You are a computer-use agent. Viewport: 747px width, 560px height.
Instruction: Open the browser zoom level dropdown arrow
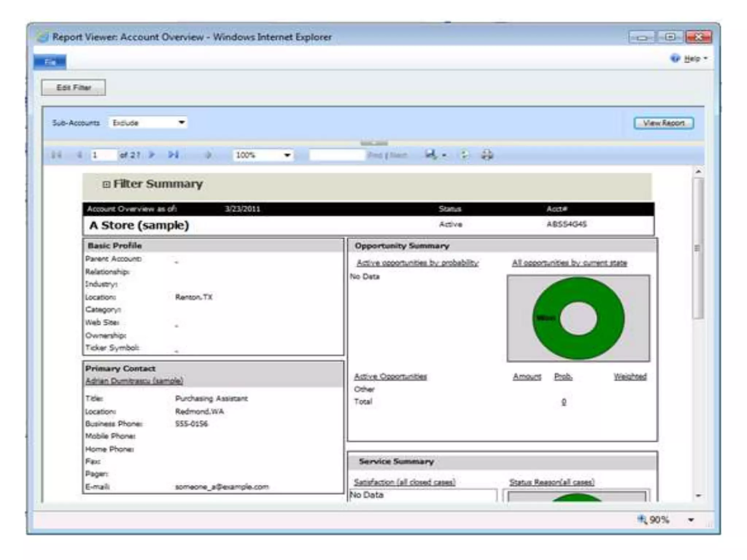click(x=691, y=520)
